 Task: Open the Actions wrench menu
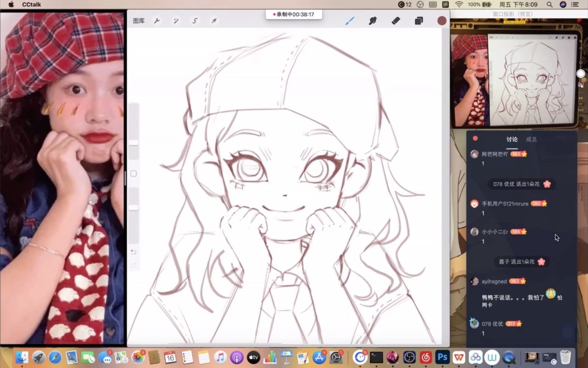(157, 21)
